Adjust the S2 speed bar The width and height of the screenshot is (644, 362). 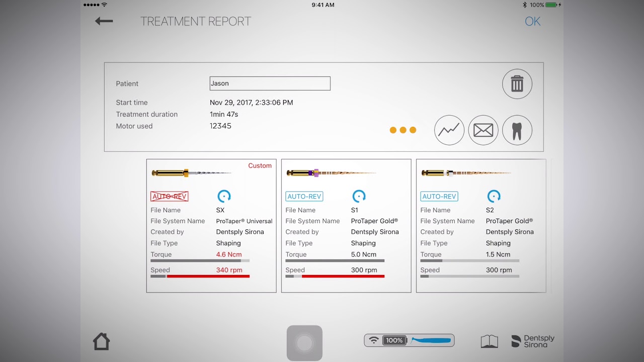click(469, 276)
